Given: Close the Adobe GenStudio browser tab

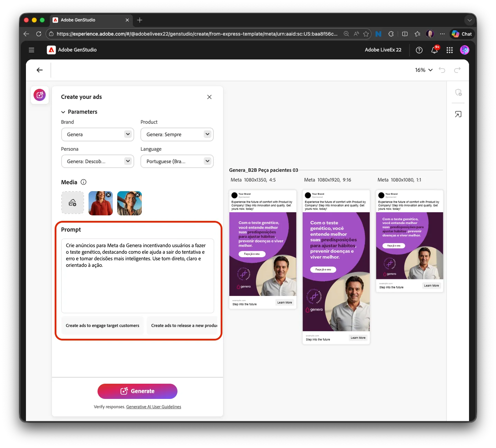Looking at the screenshot, I should [127, 20].
